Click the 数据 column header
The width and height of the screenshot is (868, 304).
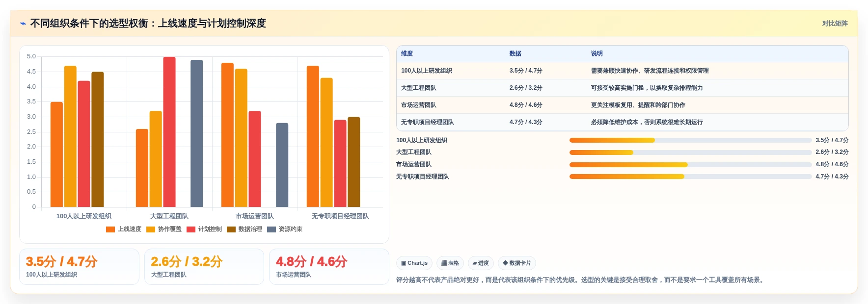(515, 54)
